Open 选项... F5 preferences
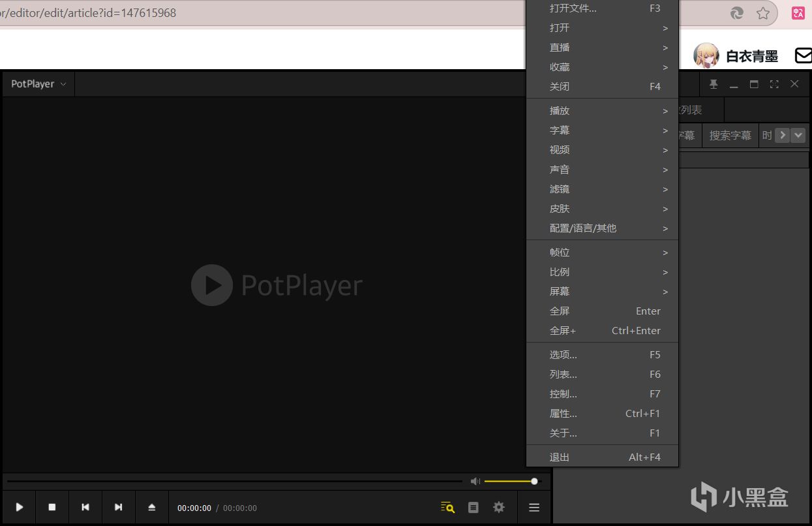Screen dimensions: 812x526 (603, 355)
